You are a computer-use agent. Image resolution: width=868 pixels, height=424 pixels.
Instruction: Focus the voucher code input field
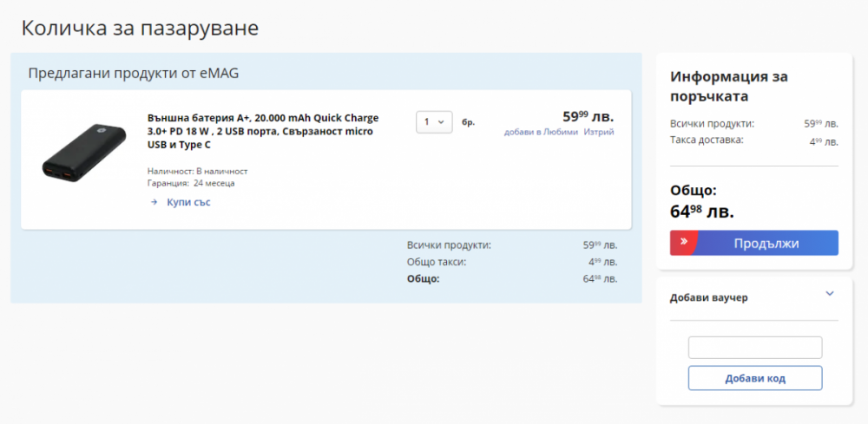coord(754,348)
